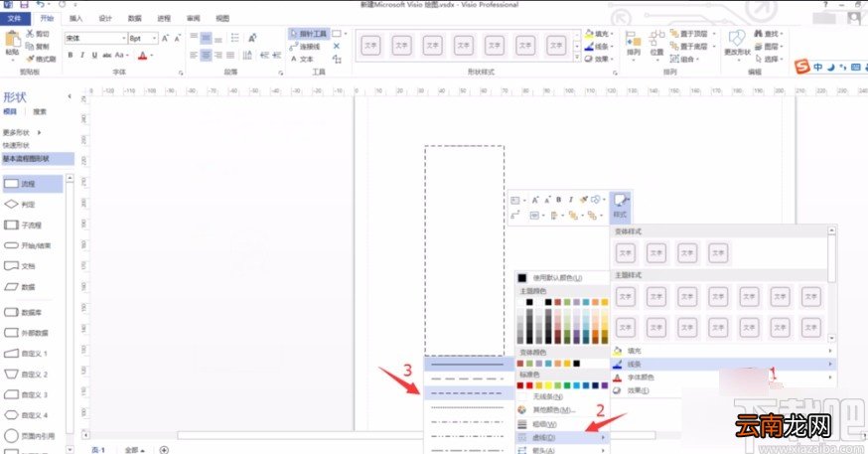
Task: Select Fill (填充) in styles popup menu
Action: tap(724, 351)
